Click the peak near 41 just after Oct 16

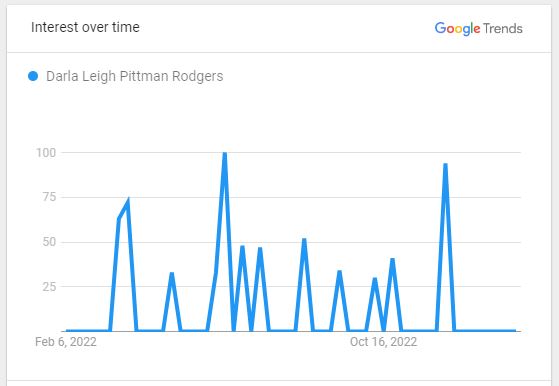pos(393,259)
